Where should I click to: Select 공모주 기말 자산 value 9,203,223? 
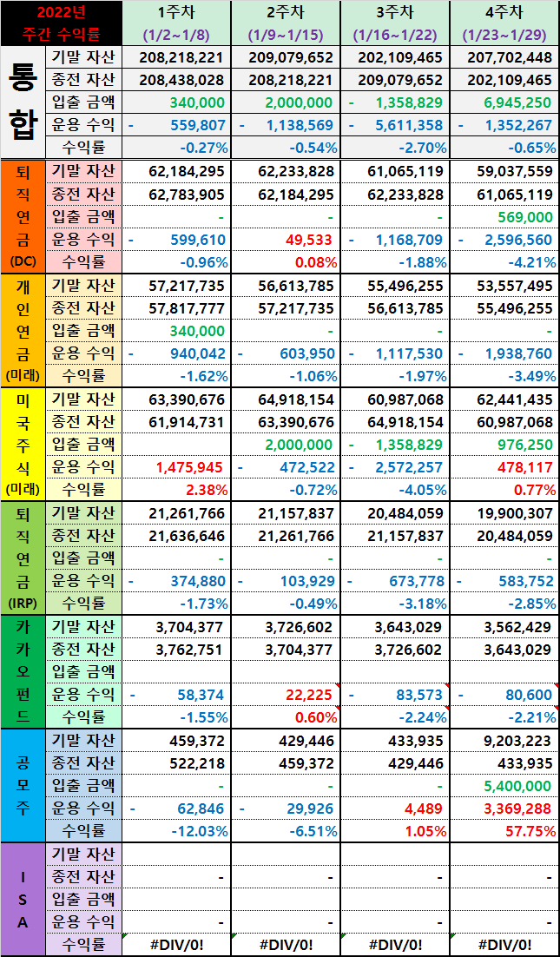tap(504, 742)
